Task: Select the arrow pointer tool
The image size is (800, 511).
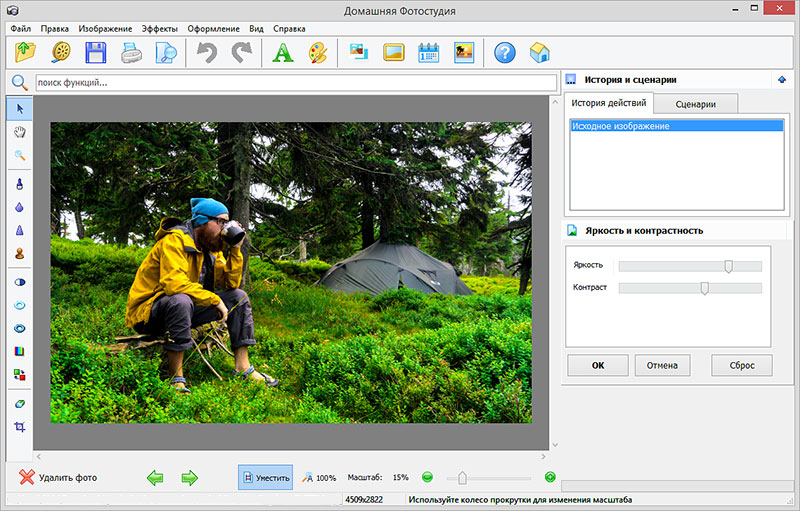Action: coord(20,109)
